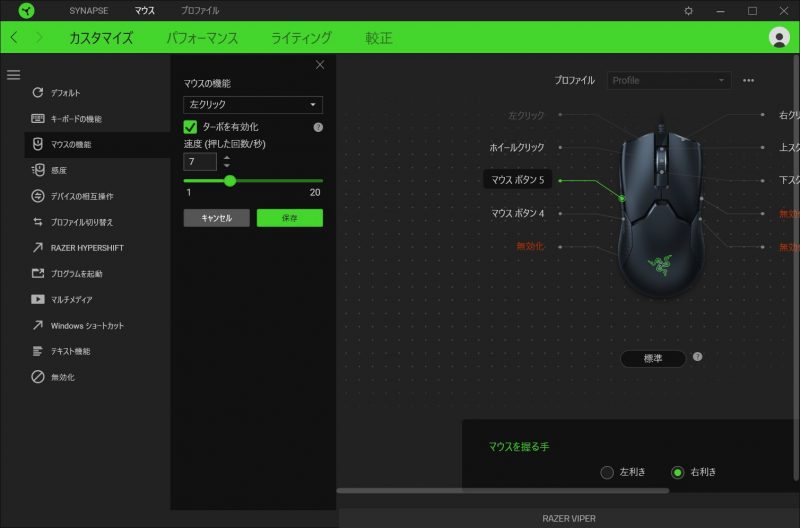
Task: Select the マウス ボタン 5 assignment
Action: (517, 180)
